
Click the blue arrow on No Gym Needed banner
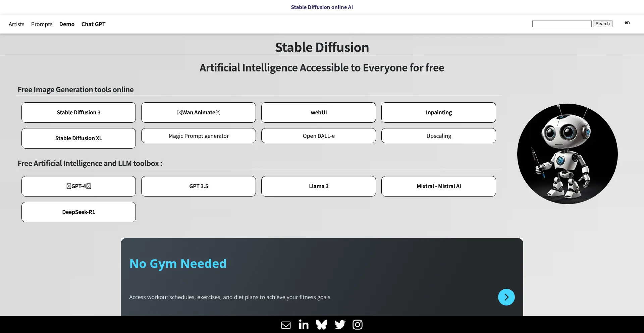tap(506, 297)
